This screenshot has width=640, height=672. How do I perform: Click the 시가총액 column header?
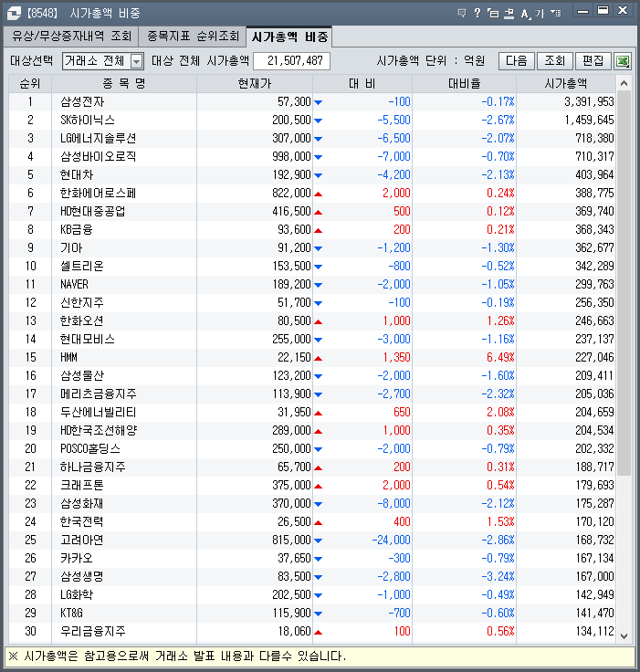click(x=566, y=84)
